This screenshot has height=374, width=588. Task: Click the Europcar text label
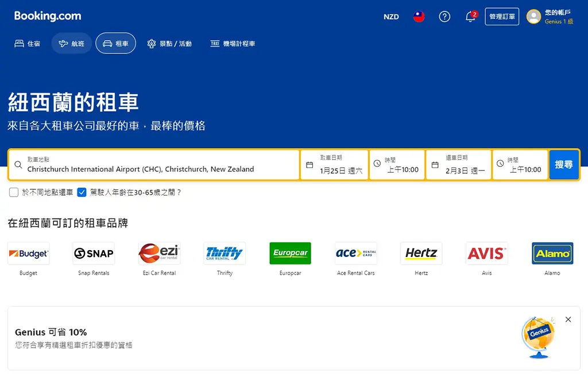(x=290, y=273)
